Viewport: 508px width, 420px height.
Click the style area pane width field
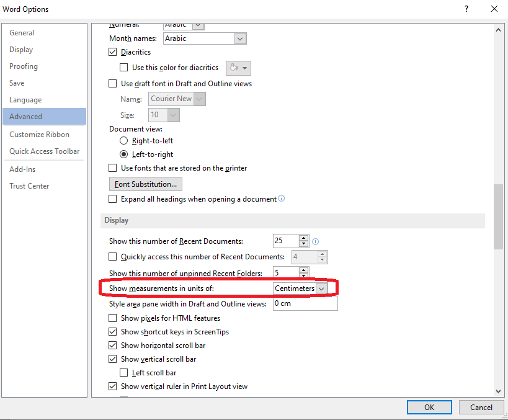[x=305, y=303]
